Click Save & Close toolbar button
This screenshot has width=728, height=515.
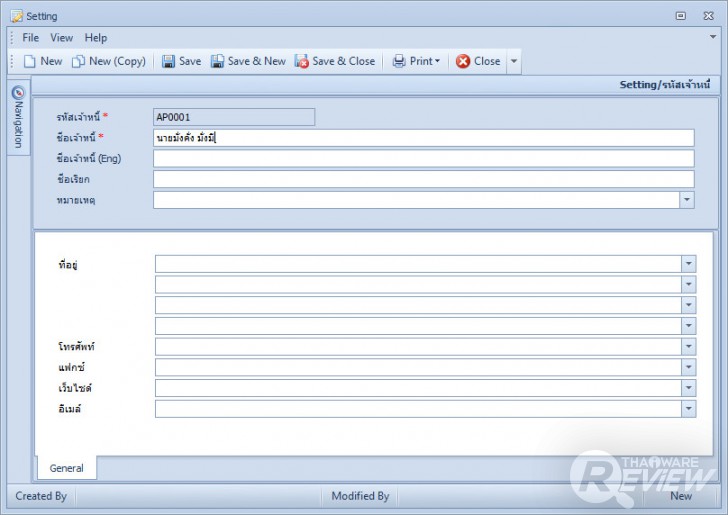click(x=335, y=61)
